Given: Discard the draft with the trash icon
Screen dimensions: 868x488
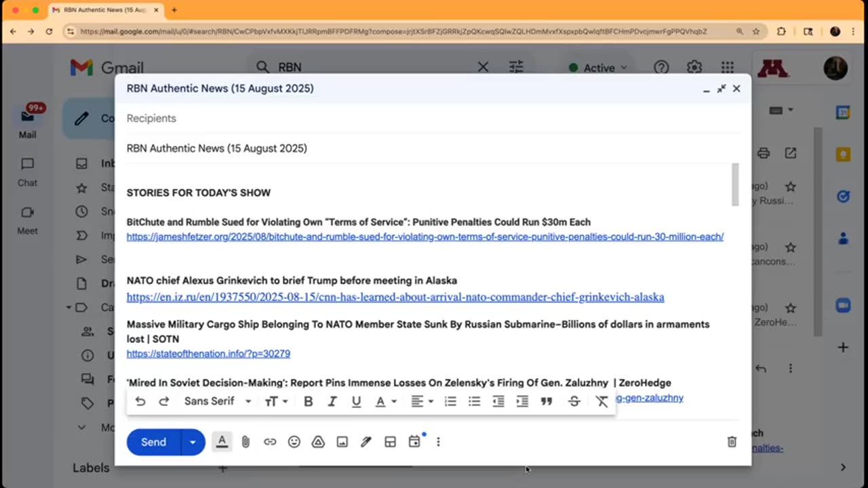Looking at the screenshot, I should click(x=732, y=442).
